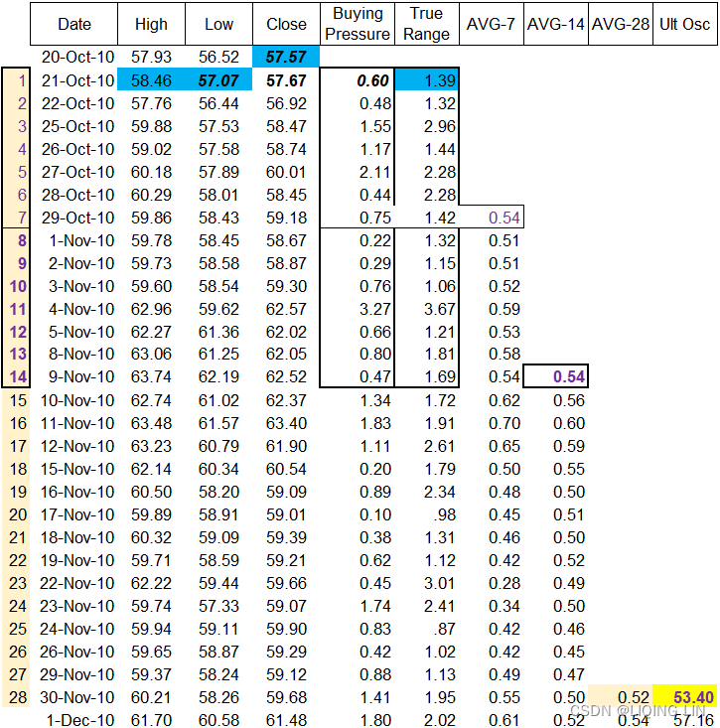Viewport: 720px width, 728px height.
Task: Select Ult Osc value 57.16
Action: point(693,720)
